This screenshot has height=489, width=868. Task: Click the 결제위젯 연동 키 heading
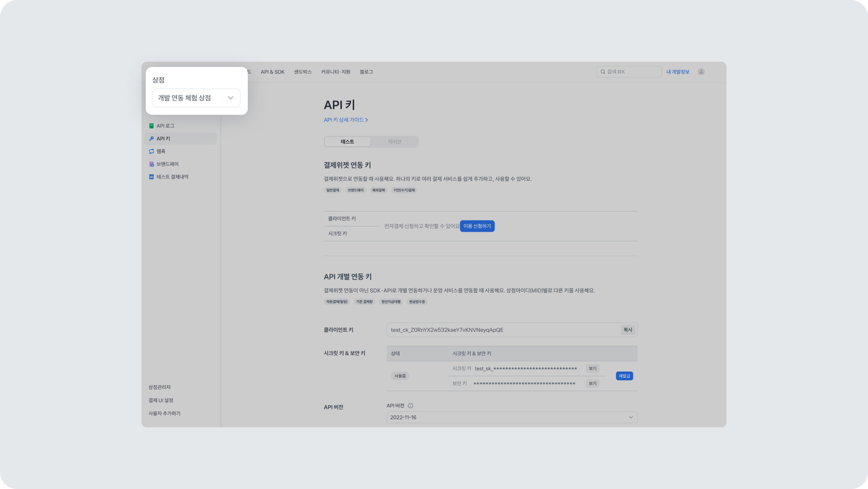347,165
